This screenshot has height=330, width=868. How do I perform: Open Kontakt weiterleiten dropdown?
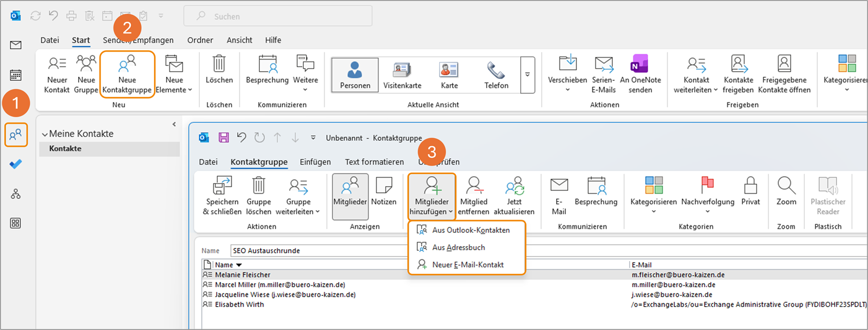(696, 74)
